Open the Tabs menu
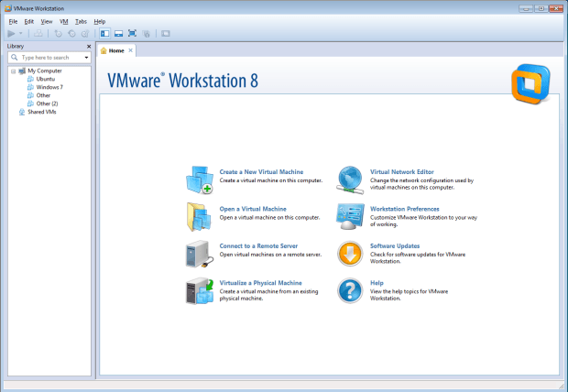 point(82,20)
